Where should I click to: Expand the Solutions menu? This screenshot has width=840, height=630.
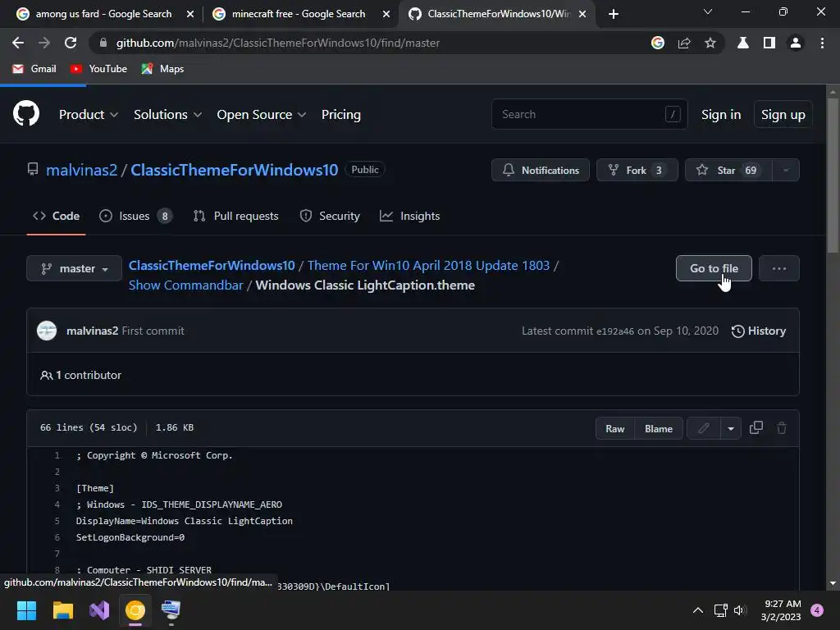click(167, 115)
